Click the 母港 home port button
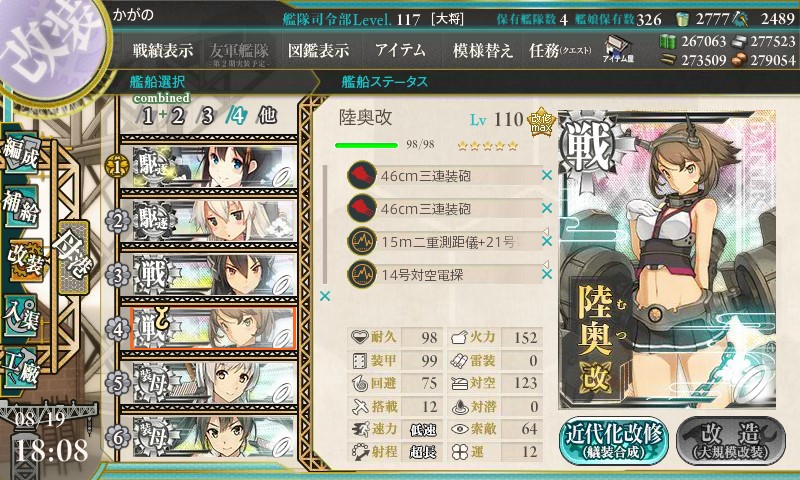Viewport: 800px width, 480px height. pyautogui.click(x=74, y=257)
